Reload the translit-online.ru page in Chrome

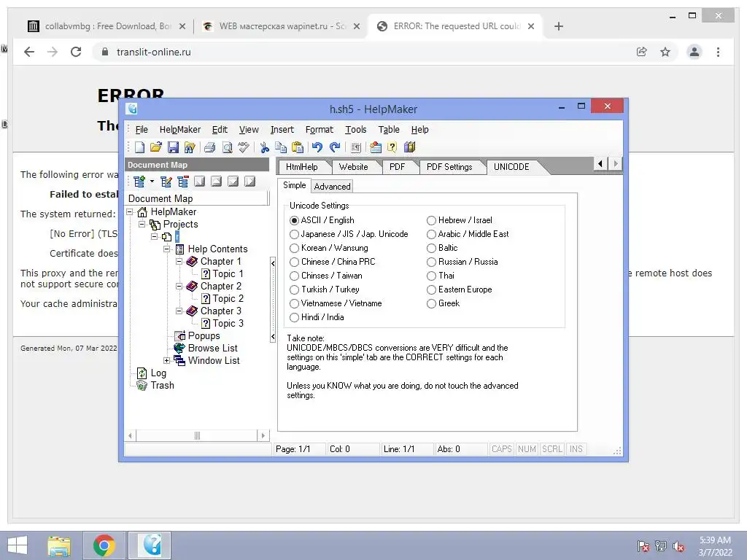click(76, 52)
